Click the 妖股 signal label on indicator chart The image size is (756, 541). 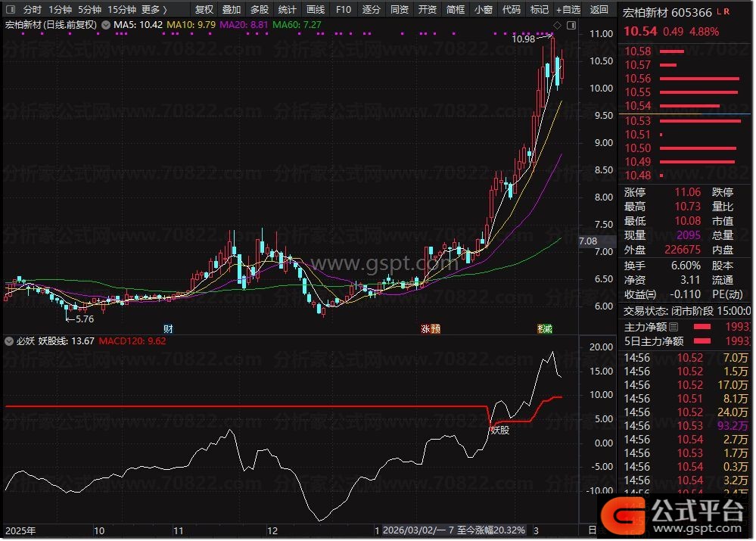[499, 430]
